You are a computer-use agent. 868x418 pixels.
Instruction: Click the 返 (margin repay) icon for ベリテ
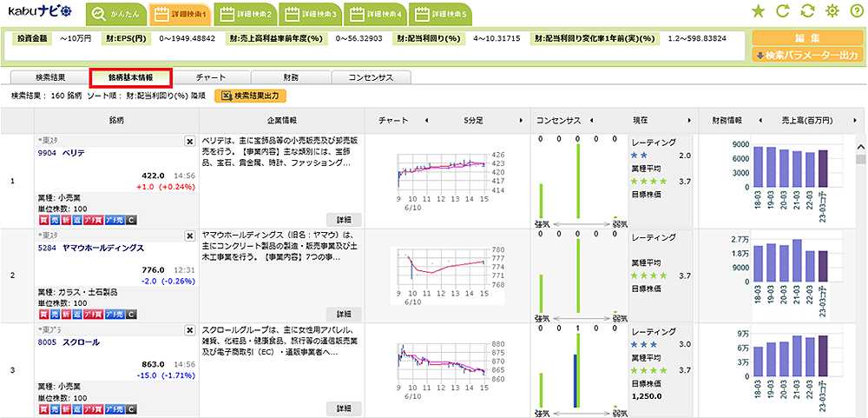tap(77, 220)
